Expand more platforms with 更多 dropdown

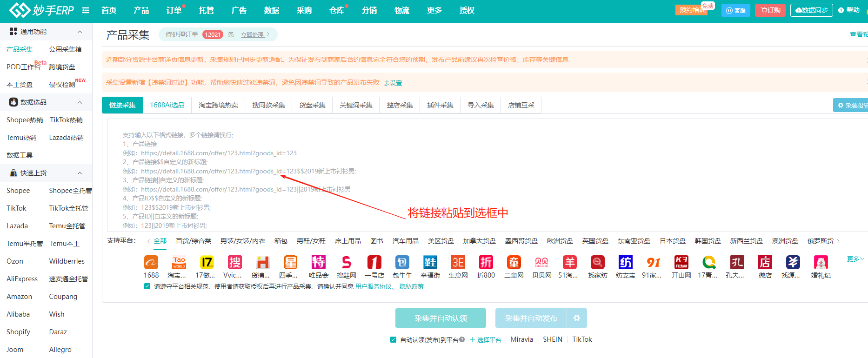tap(855, 259)
